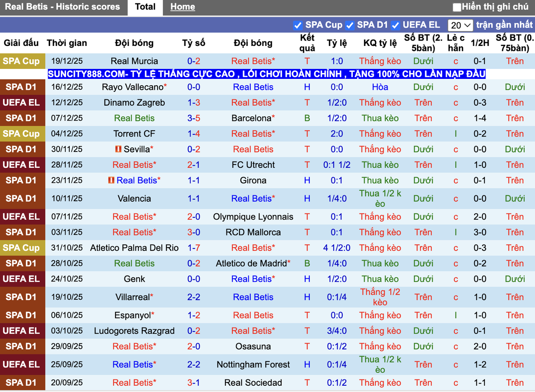Viewport: 535px width, 392px height.
Task: Click the date 20/09/25
Action: (67, 383)
